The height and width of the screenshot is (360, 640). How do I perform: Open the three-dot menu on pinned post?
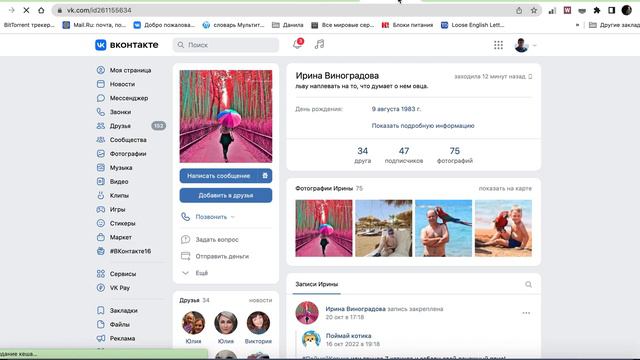(x=526, y=313)
